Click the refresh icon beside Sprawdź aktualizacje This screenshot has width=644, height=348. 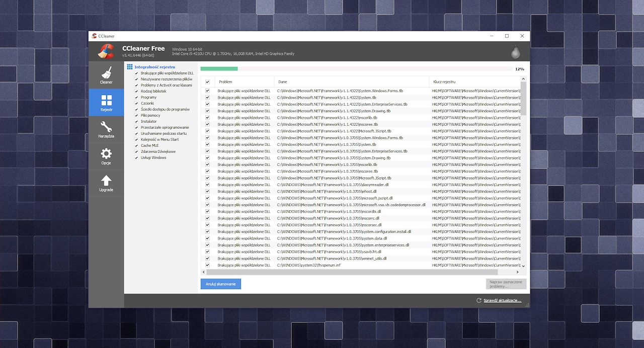tap(479, 301)
